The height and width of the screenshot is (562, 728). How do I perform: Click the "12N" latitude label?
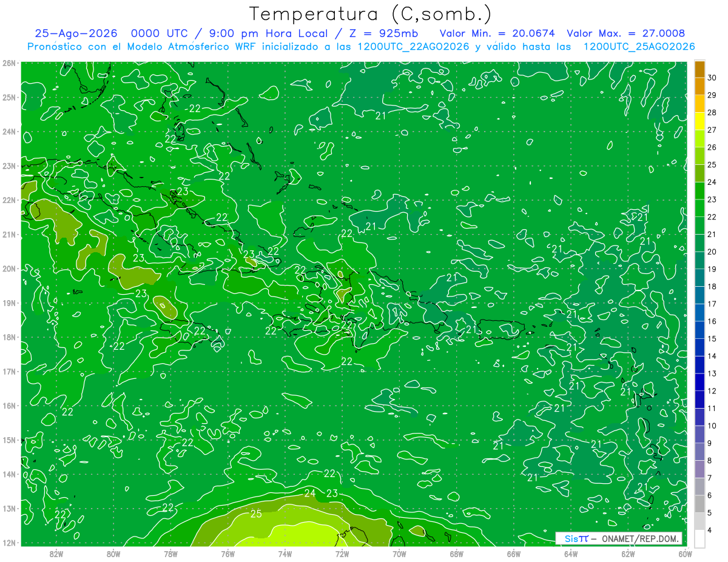9,543
